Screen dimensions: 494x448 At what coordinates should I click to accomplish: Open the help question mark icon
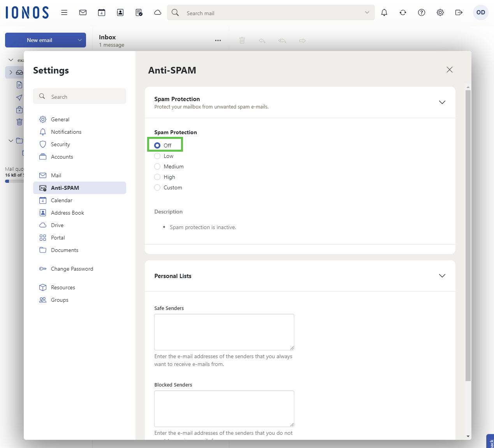point(422,12)
